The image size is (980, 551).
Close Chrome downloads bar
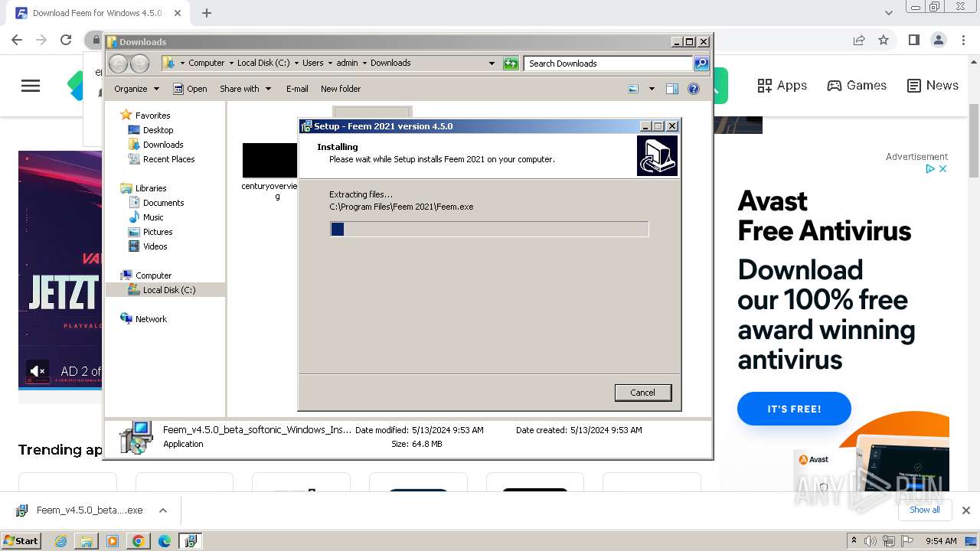pyautogui.click(x=966, y=510)
